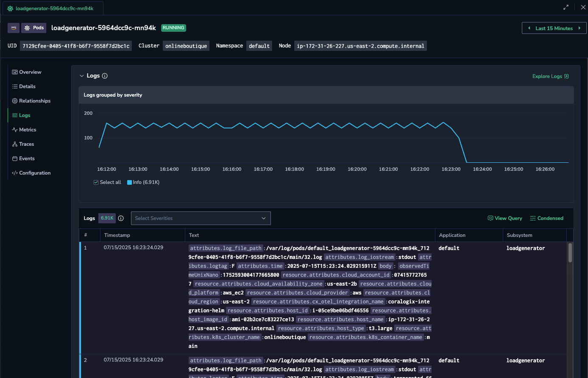Click log row 2 timestamp
588x378 pixels.
(133, 360)
